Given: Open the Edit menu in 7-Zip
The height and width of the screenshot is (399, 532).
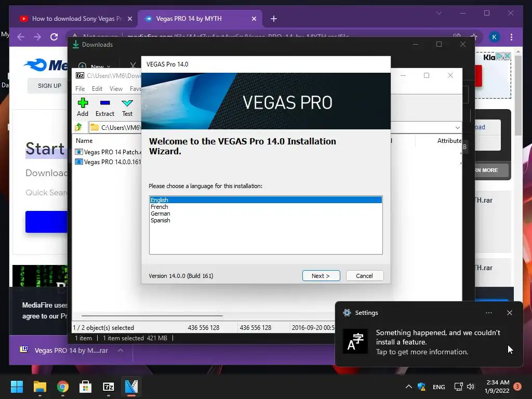Looking at the screenshot, I should point(97,88).
